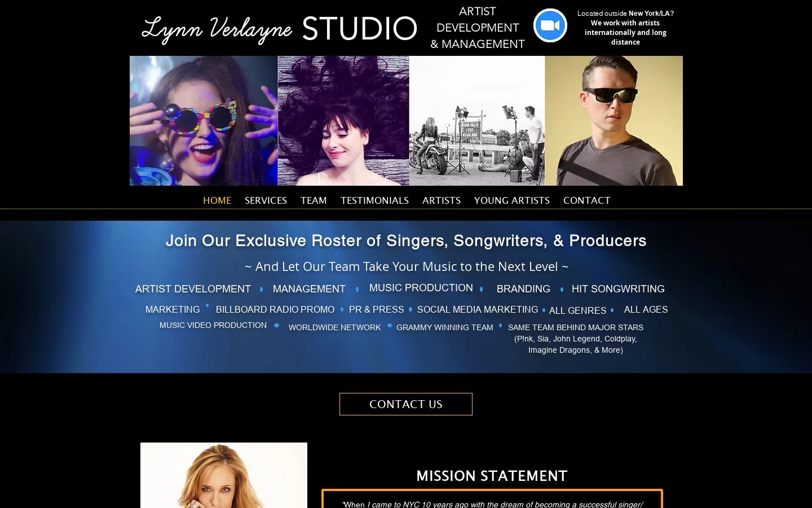Click the MISSION STATEMENT heading
The height and width of the screenshot is (508, 812).
pos(492,476)
